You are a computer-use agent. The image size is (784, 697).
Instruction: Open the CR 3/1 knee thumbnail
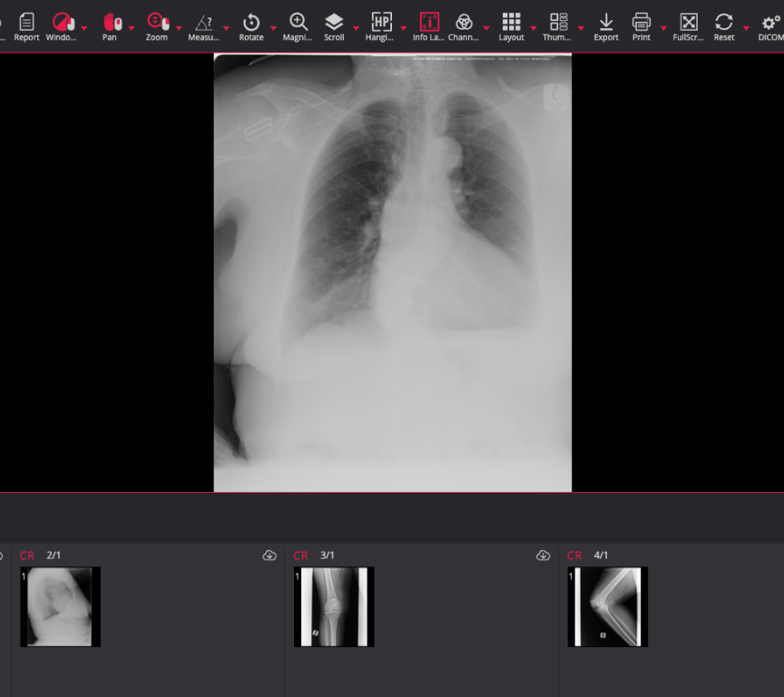tap(334, 606)
